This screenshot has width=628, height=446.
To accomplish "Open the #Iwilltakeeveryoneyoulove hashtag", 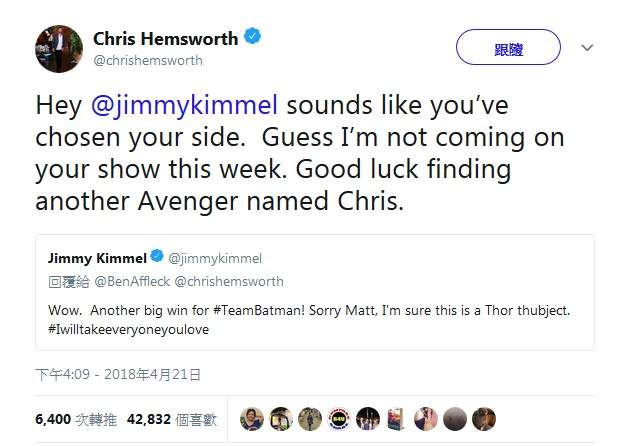I will point(128,329).
